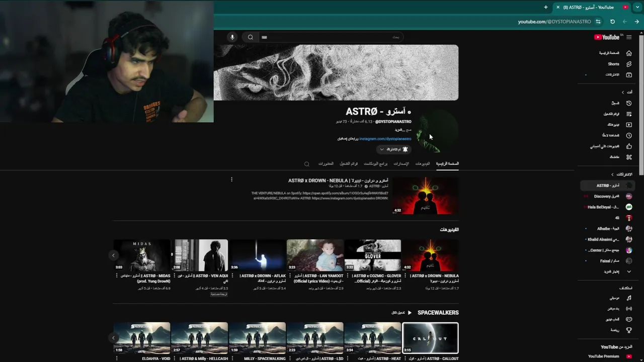Viewport: 644px width, 362px height.
Task: Open Faisal channel in subscriptions
Action: point(608,261)
